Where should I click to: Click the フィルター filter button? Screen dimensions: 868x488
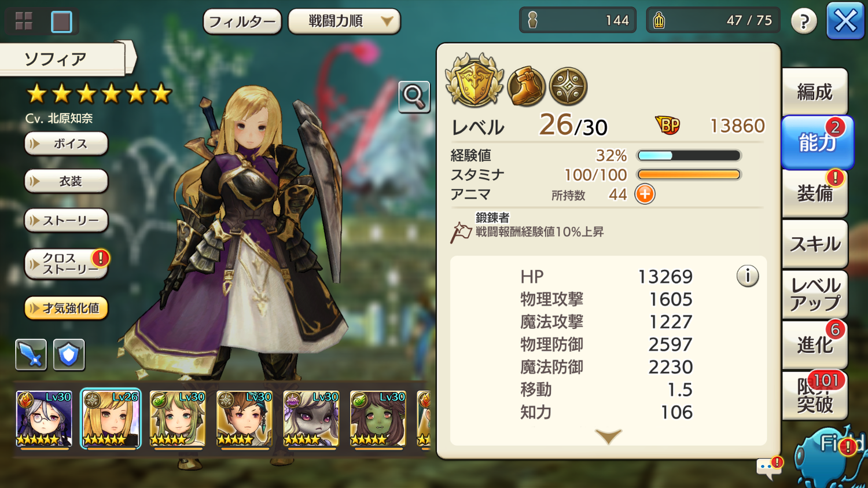point(242,22)
